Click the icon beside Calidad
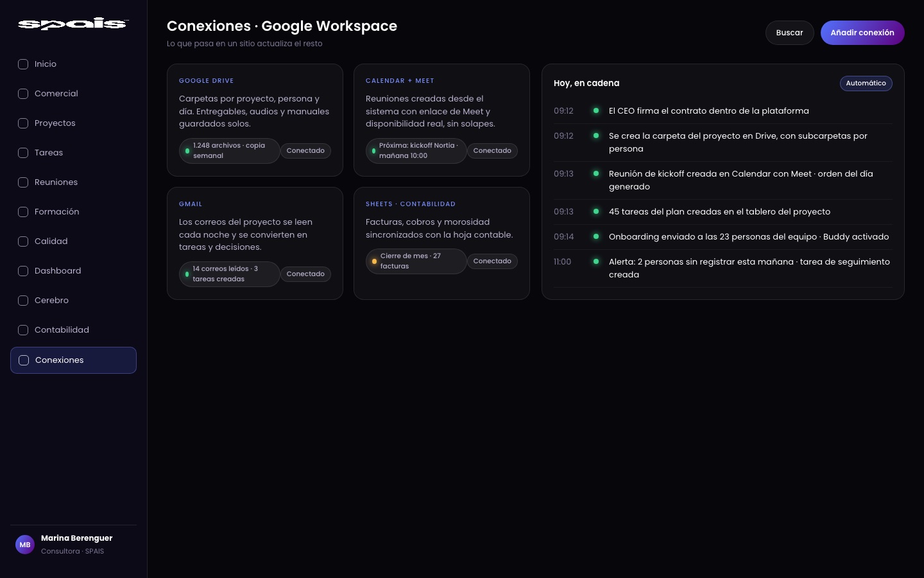The width and height of the screenshot is (924, 578). pyautogui.click(x=23, y=241)
